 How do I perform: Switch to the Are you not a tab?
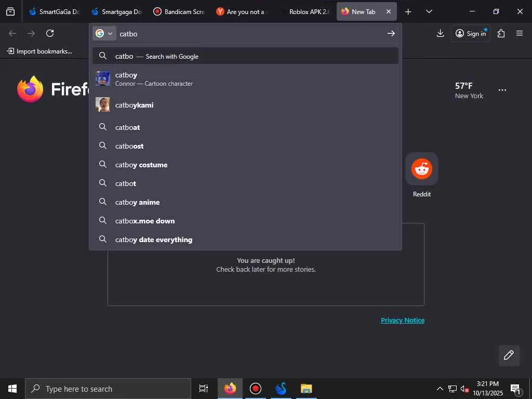(x=241, y=11)
